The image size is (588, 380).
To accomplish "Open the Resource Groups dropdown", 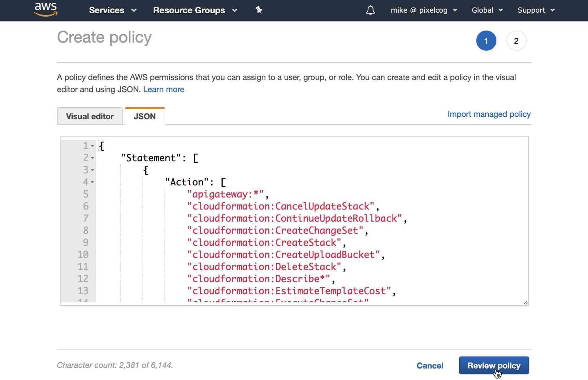I will click(x=195, y=10).
